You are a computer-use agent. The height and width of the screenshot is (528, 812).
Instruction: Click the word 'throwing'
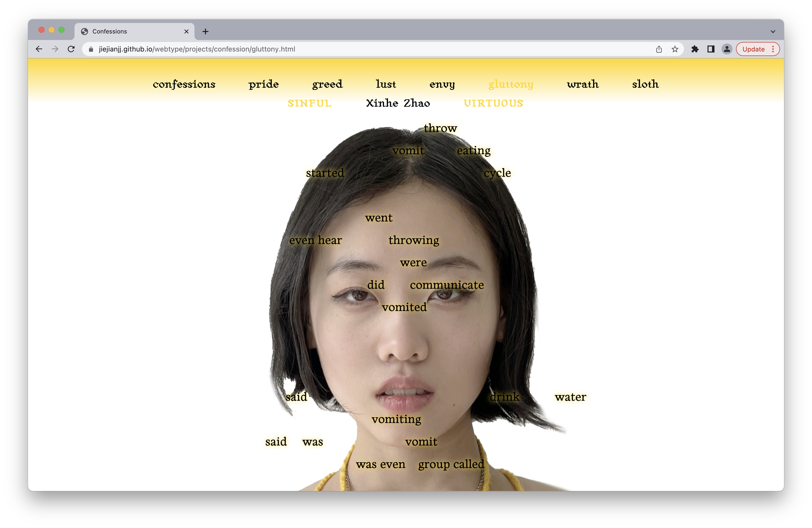(414, 240)
